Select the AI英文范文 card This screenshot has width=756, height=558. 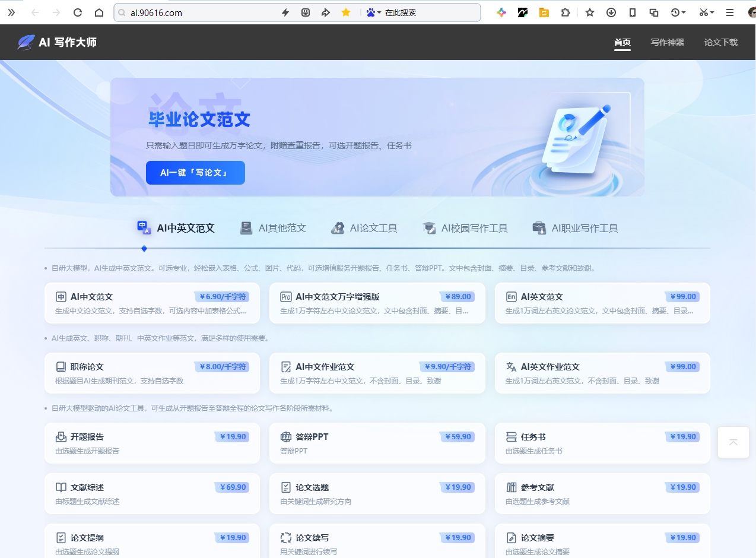(x=602, y=303)
